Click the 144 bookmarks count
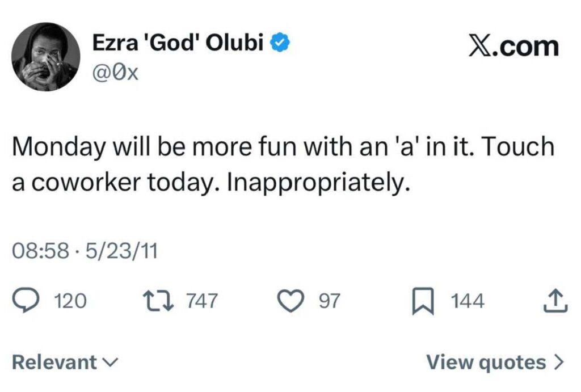581x392 pixels. (468, 301)
